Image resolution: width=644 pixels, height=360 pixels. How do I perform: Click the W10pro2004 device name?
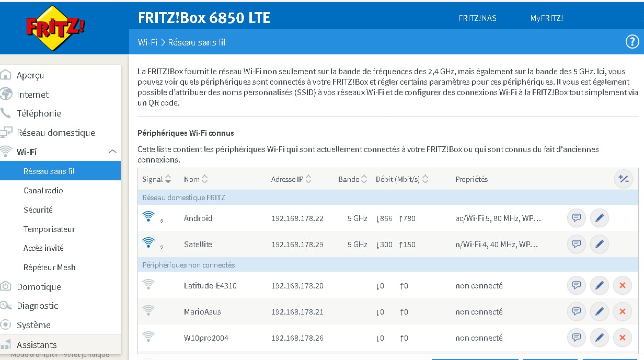(206, 338)
